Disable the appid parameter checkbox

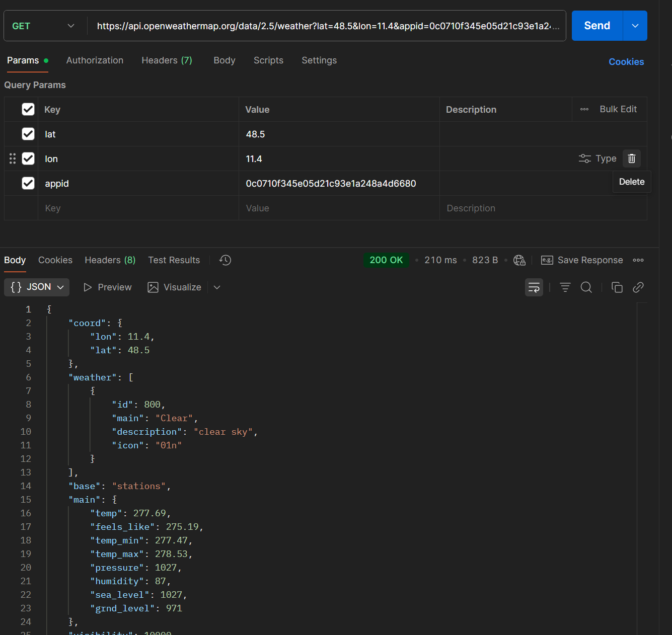pos(28,183)
